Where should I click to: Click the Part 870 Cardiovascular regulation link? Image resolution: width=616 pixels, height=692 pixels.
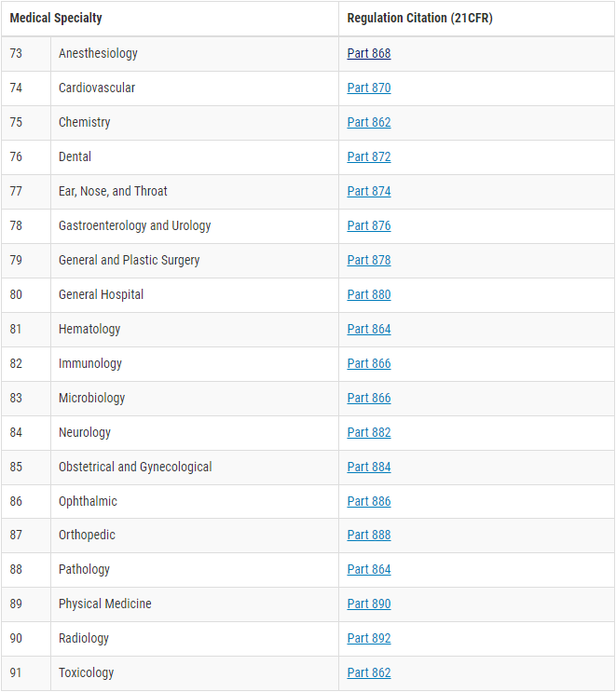pos(369,88)
